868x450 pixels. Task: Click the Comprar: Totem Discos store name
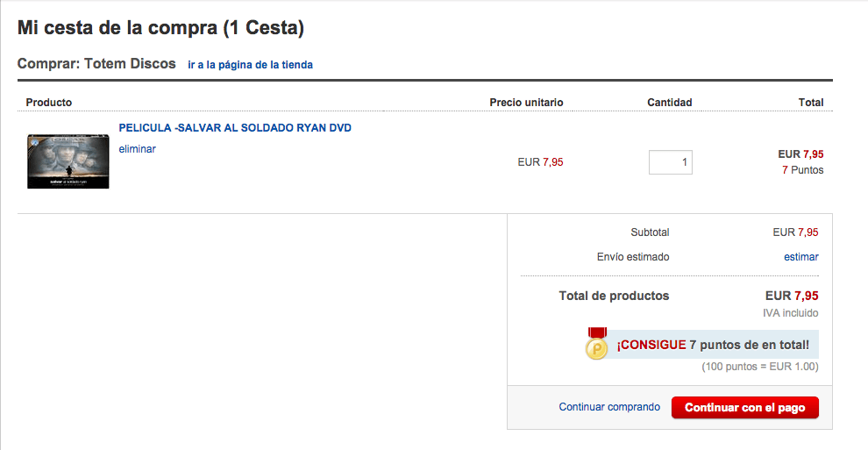pos(96,64)
